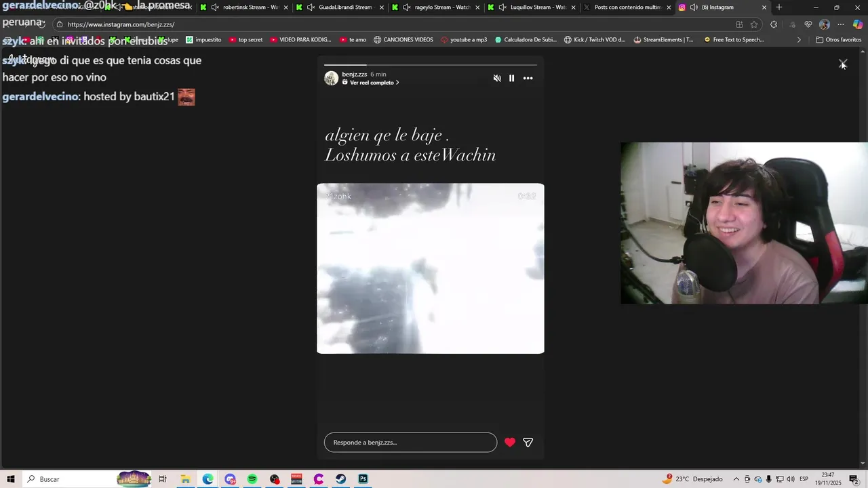Open 'CANCIONES VIDEOS' bookmark
Screen dimensions: 868x488
pos(403,40)
